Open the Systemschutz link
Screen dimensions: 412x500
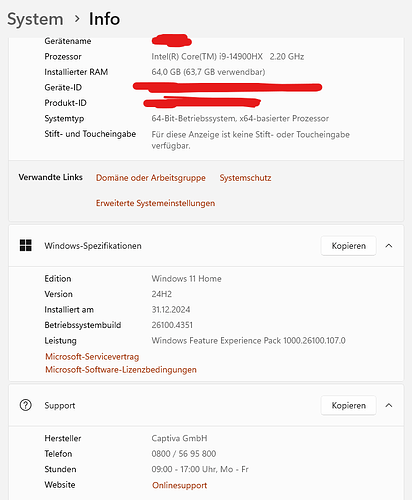(x=245, y=178)
